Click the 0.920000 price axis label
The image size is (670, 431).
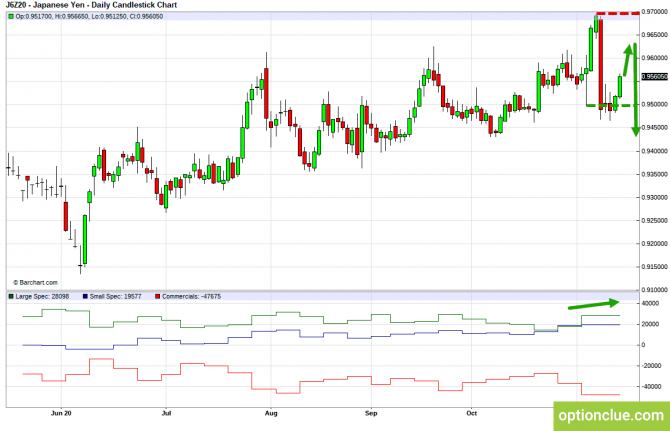[x=654, y=243]
